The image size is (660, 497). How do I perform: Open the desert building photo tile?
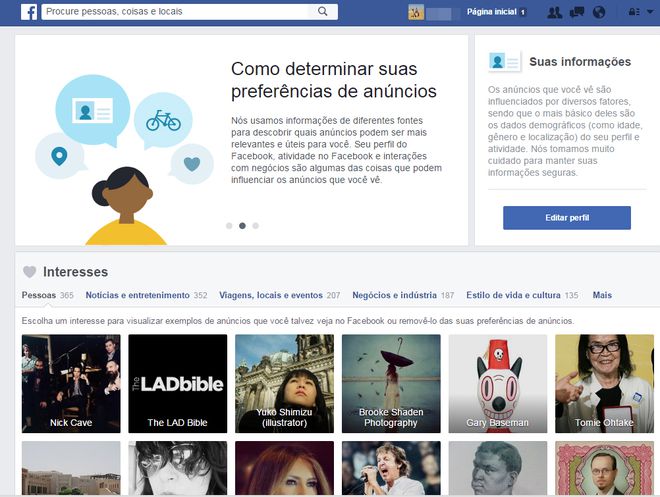tap(71, 468)
